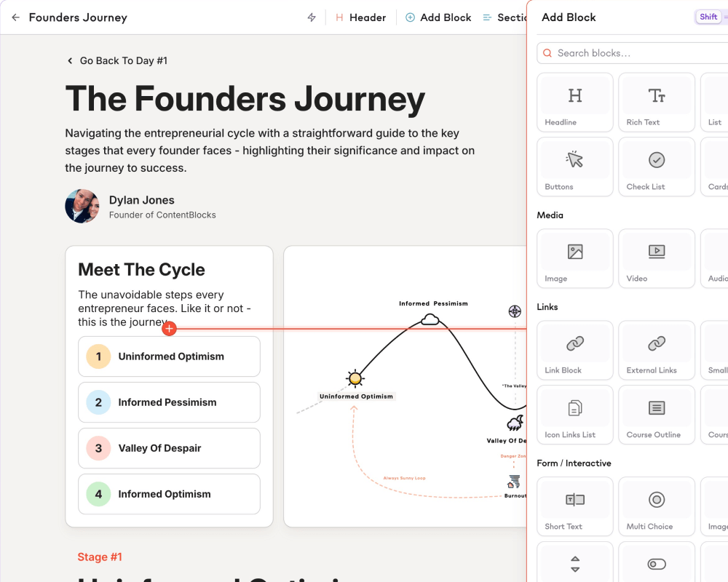Open the Add Block menu in toolbar
This screenshot has height=582, width=728.
438,17
